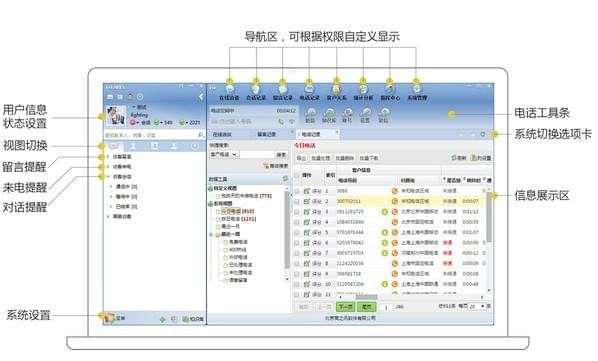Viewport: 598px width, 361px height.
Task: Tick the checkbox for call row 5
Action: [x=297, y=233]
